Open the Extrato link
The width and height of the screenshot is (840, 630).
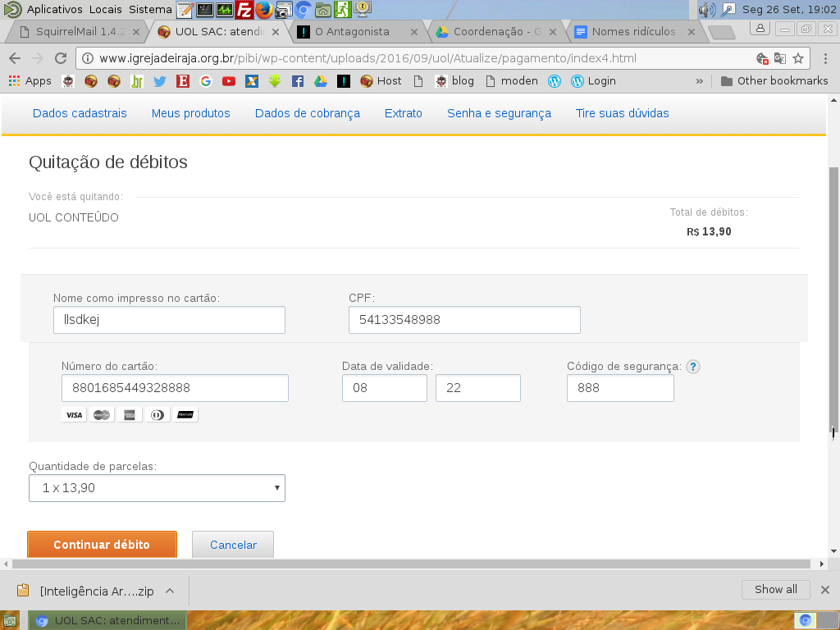(x=404, y=113)
